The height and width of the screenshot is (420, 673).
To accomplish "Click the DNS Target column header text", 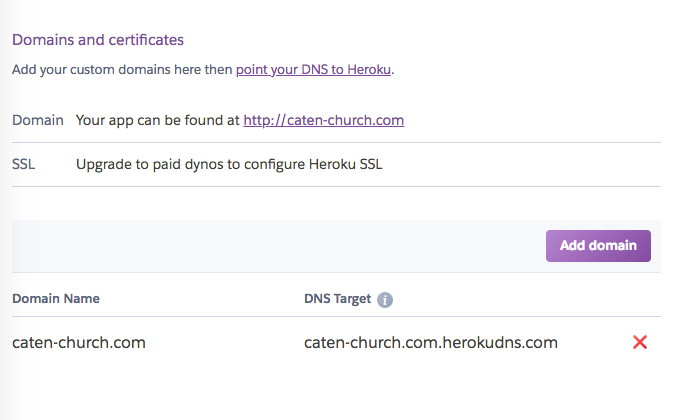I will pos(337,298).
